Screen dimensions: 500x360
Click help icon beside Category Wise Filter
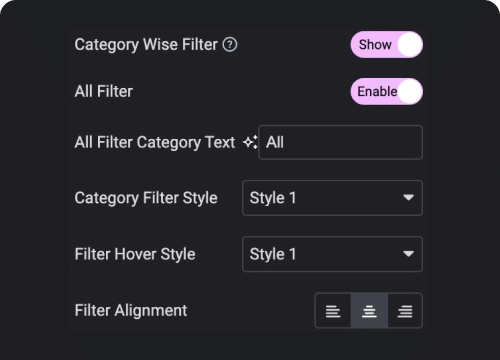[x=230, y=44]
